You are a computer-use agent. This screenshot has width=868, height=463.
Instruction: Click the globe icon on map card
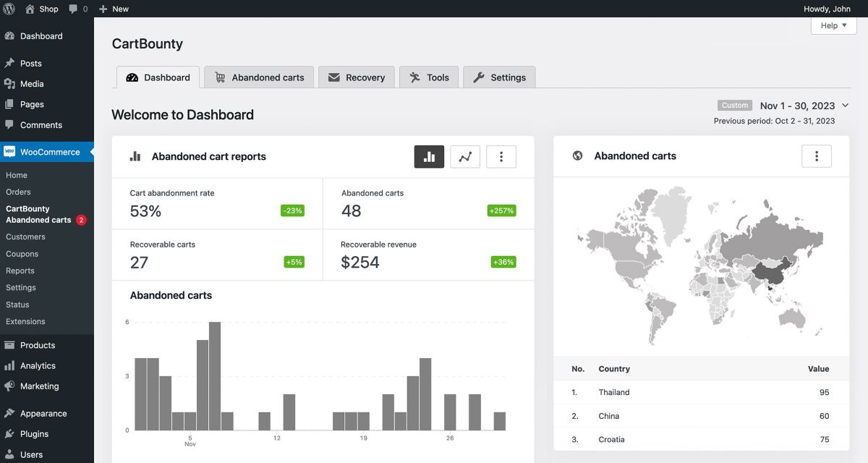tap(577, 156)
